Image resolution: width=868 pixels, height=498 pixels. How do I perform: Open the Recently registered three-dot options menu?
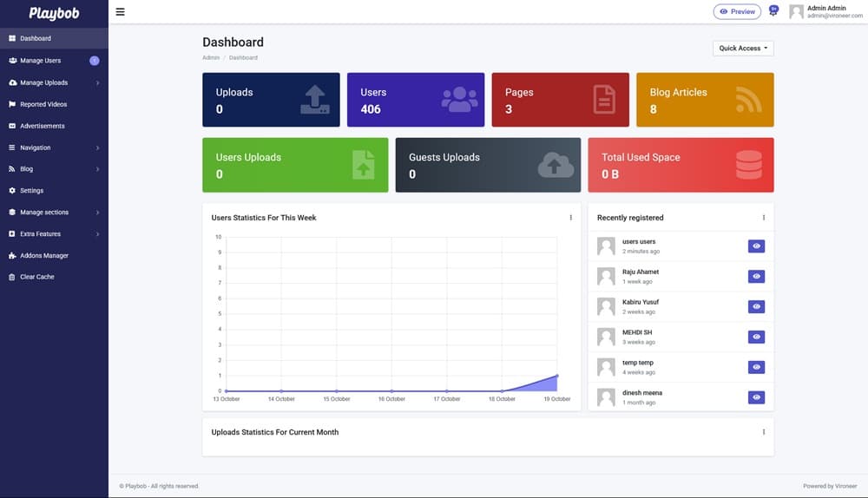pos(763,218)
